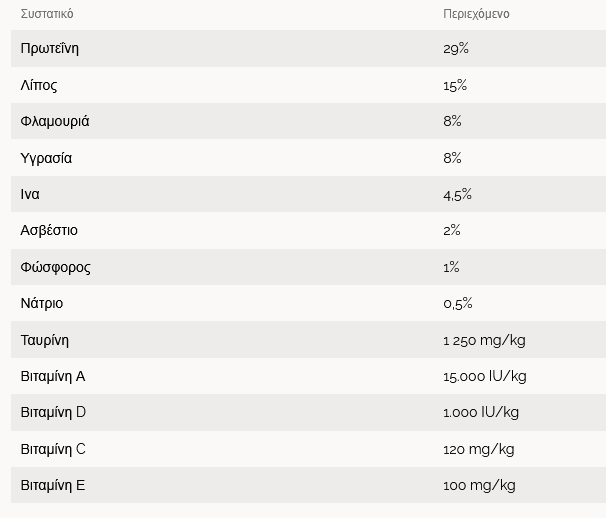Image resolution: width=606 pixels, height=518 pixels.
Task: Click the Περιεχόμενο column header
Action: click(x=476, y=14)
